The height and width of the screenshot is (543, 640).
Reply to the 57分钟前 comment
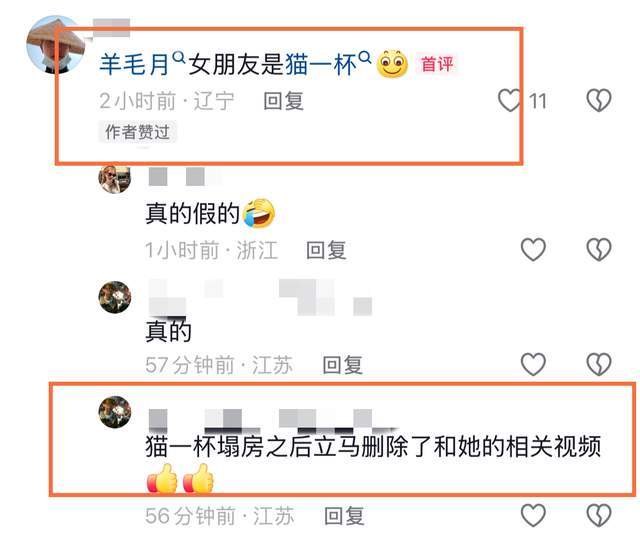[x=342, y=365]
